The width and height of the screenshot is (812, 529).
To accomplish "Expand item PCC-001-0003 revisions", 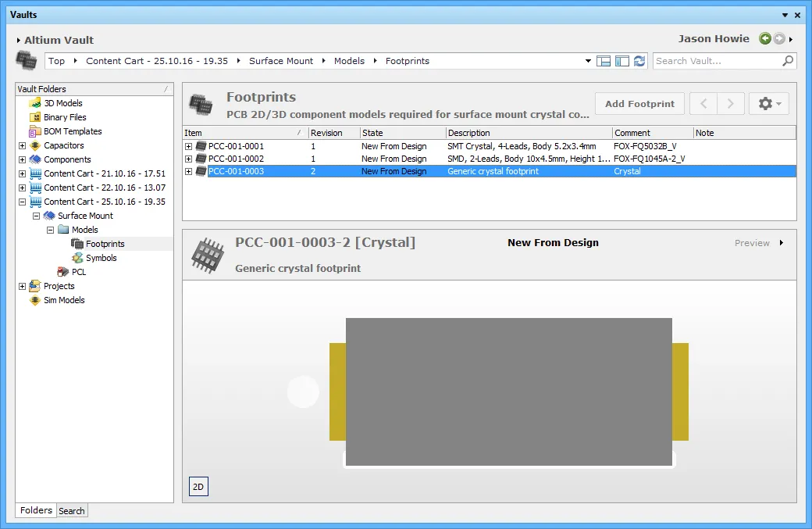I will click(x=188, y=171).
